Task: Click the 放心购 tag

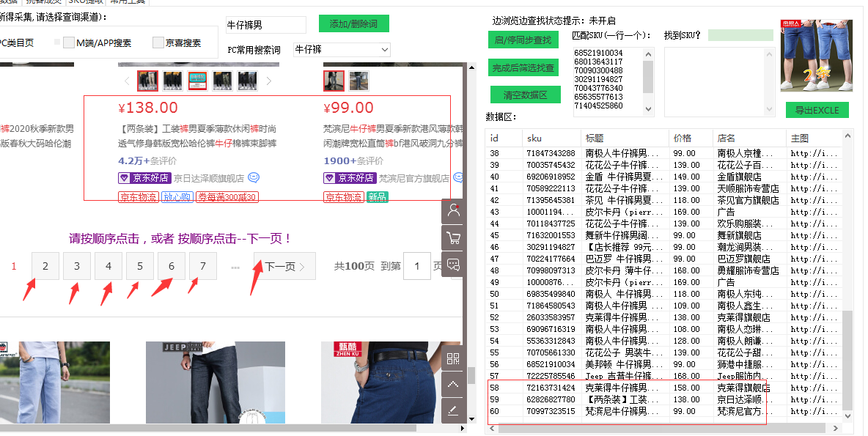Action: [177, 197]
